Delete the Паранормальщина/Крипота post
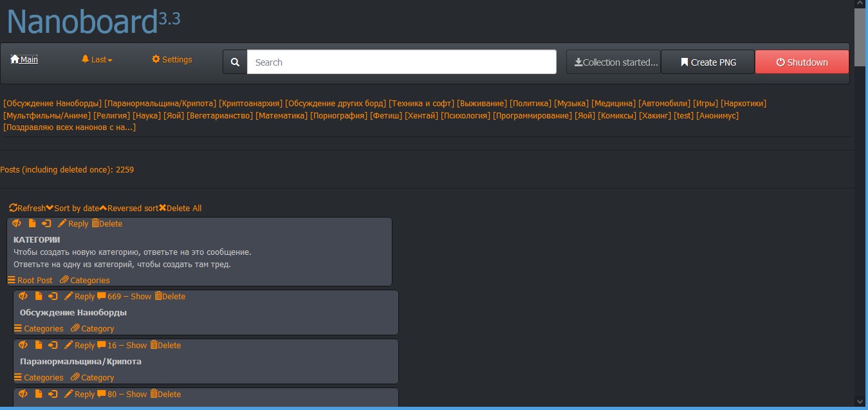868x410 pixels. pyautogui.click(x=165, y=346)
